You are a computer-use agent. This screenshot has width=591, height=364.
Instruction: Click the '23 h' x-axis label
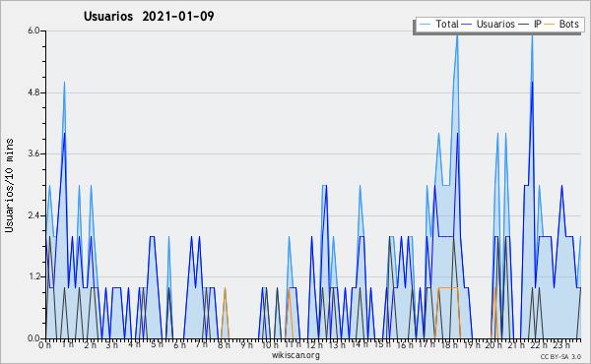pos(560,345)
